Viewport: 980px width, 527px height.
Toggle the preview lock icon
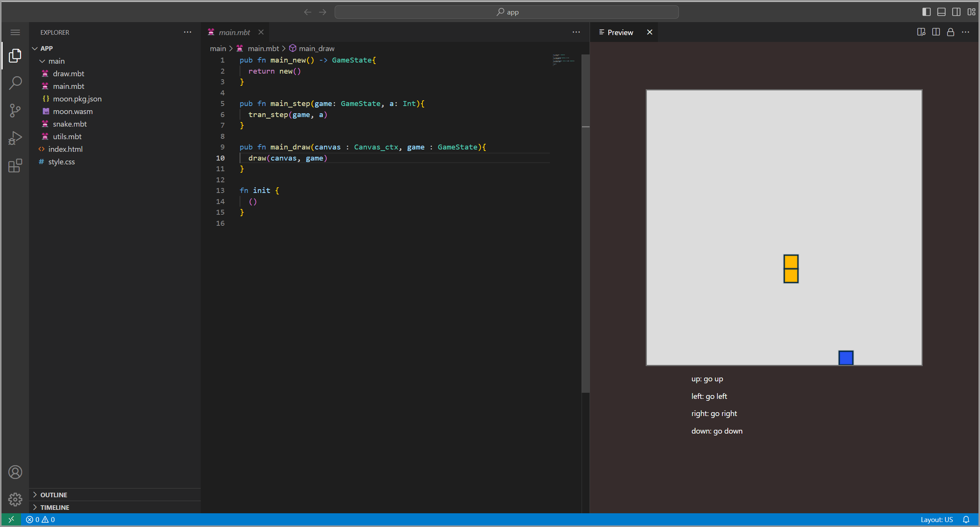tap(951, 32)
